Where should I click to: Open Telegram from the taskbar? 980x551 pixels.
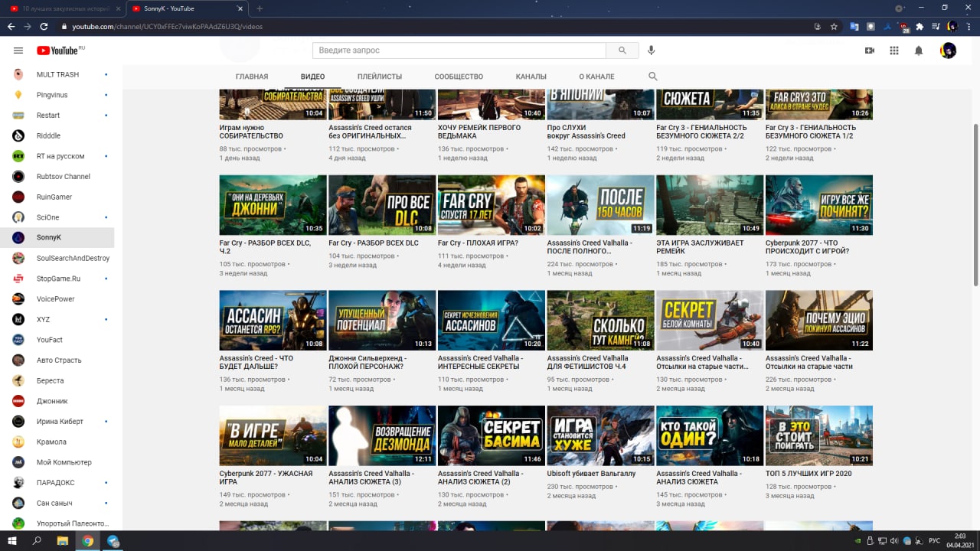tap(113, 540)
